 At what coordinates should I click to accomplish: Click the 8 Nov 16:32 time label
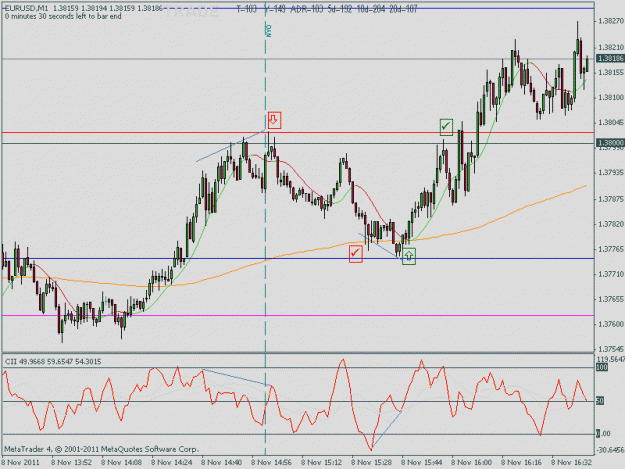(x=572, y=462)
